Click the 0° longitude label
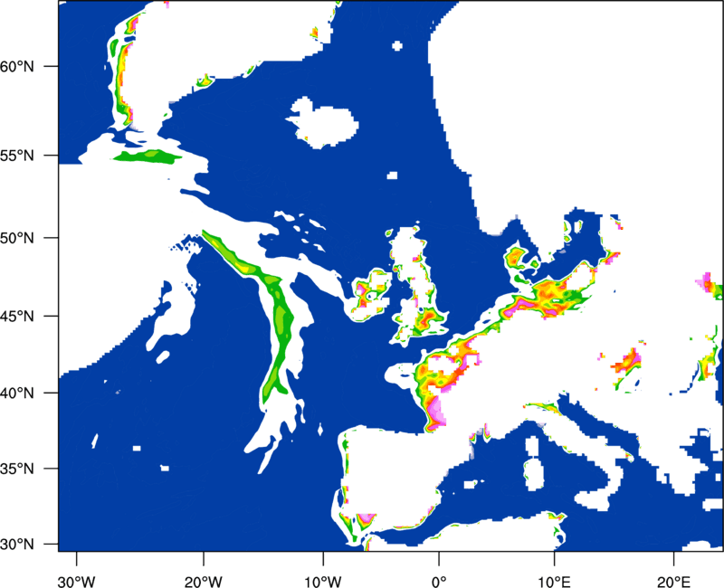This screenshot has width=724, height=588. click(x=439, y=582)
